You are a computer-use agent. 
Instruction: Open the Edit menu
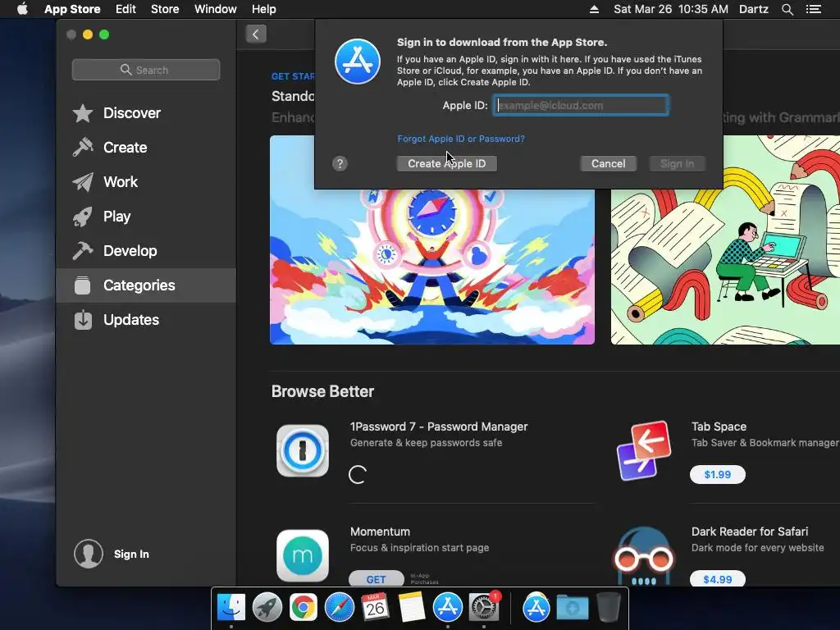(x=126, y=9)
